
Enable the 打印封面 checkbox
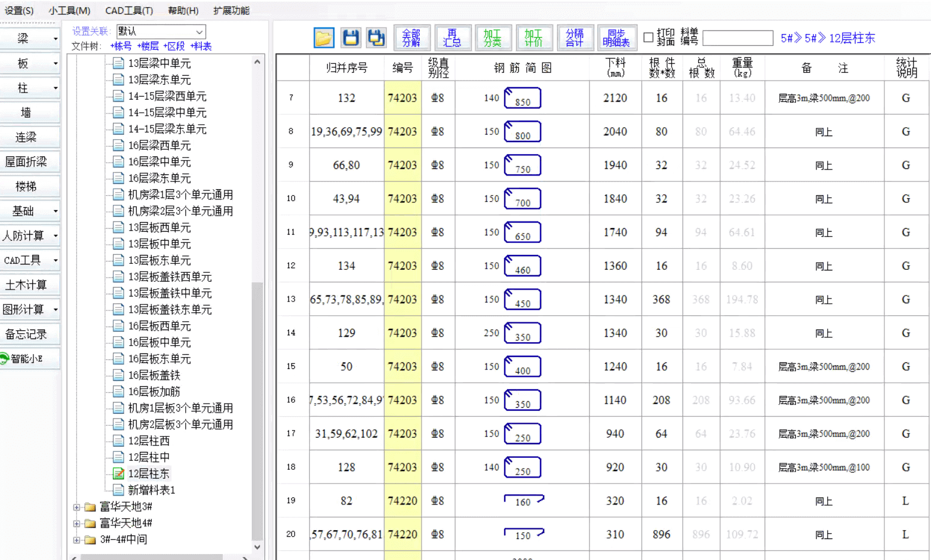point(649,38)
